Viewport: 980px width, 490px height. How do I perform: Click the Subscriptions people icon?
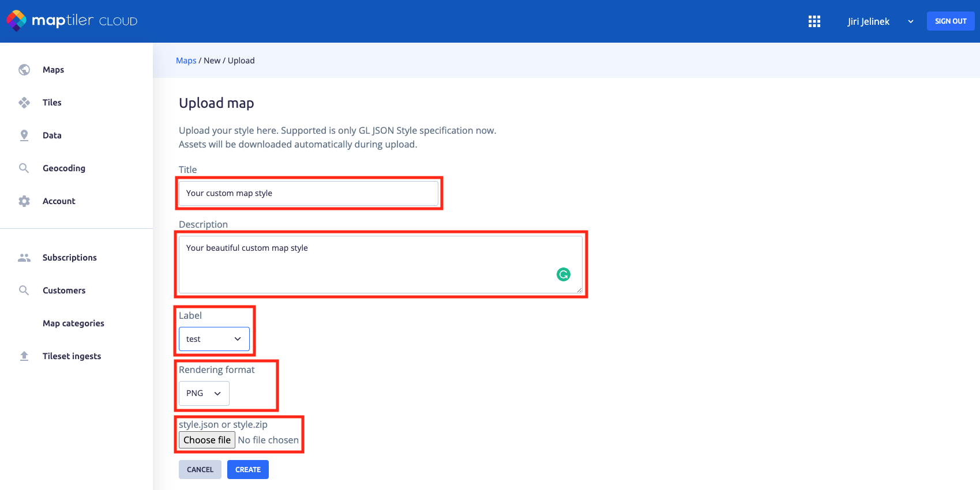(24, 258)
